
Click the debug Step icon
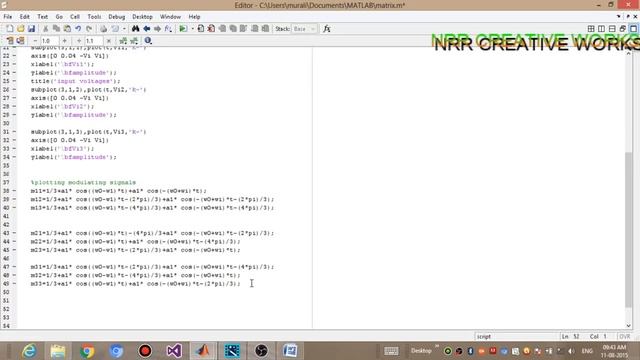[x=222, y=29]
